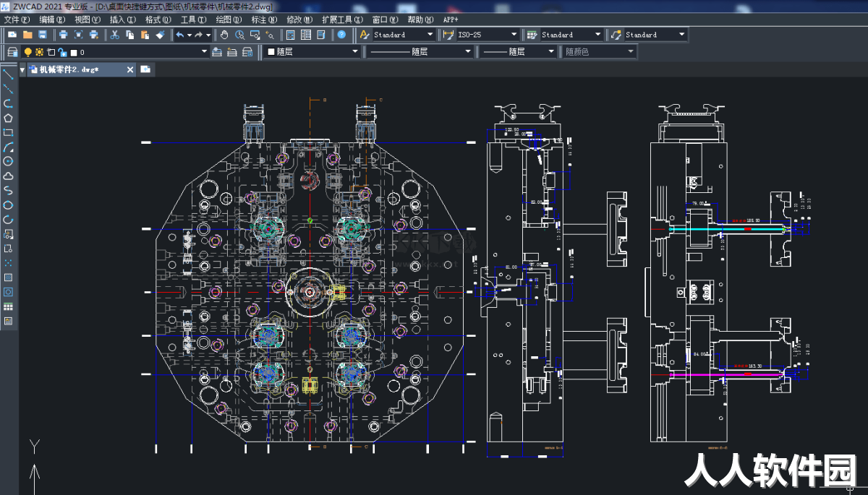The height and width of the screenshot is (495, 868).
Task: Open the multileader style Standard dropdown
Action: point(655,35)
